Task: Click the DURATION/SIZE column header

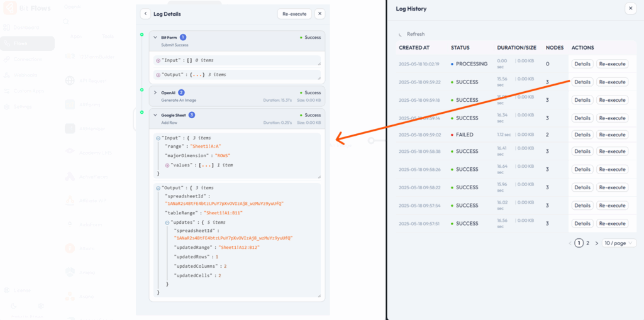Action: click(x=517, y=48)
